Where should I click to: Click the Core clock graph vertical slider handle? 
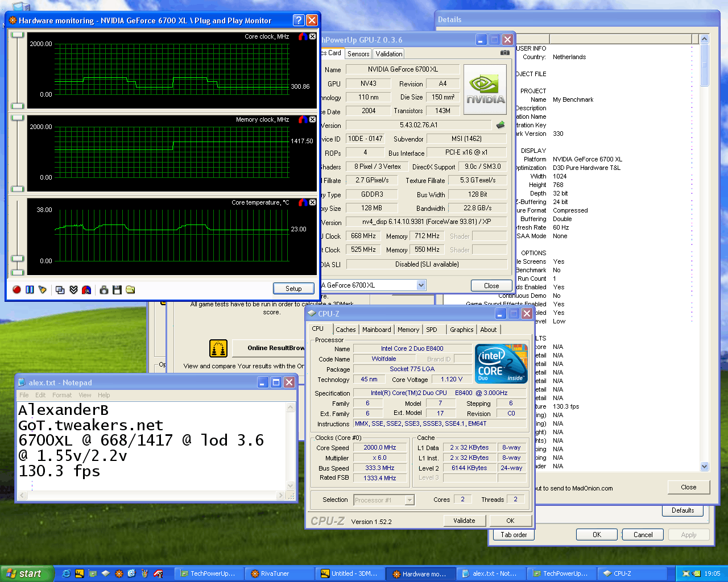click(18, 35)
